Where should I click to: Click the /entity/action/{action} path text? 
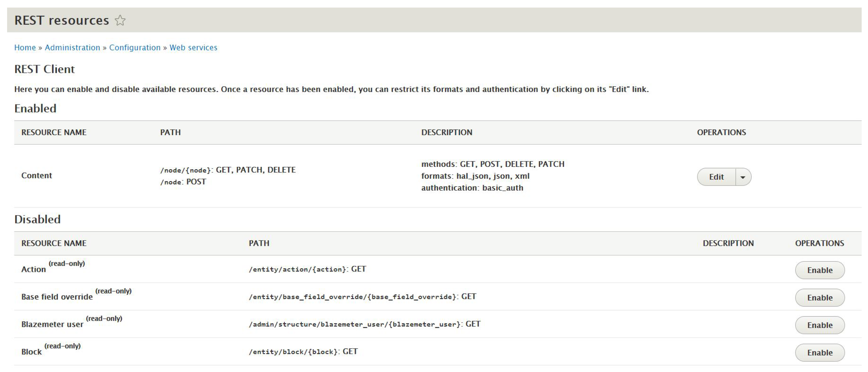pyautogui.click(x=297, y=269)
